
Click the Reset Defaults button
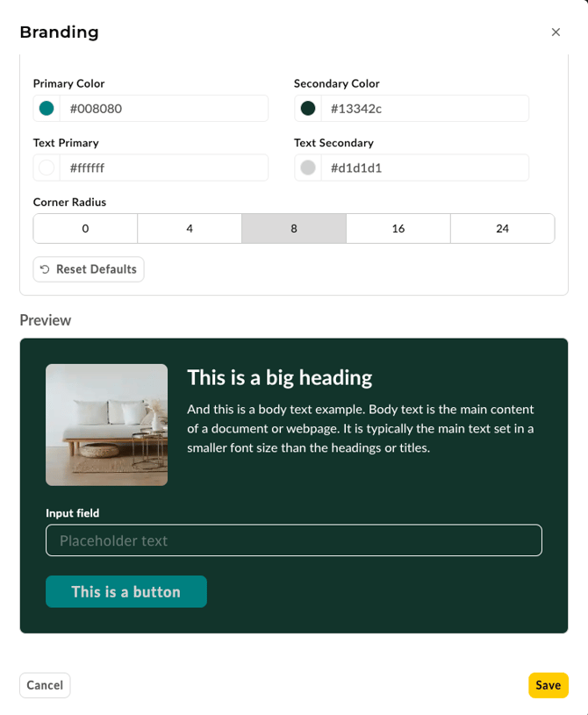89,269
